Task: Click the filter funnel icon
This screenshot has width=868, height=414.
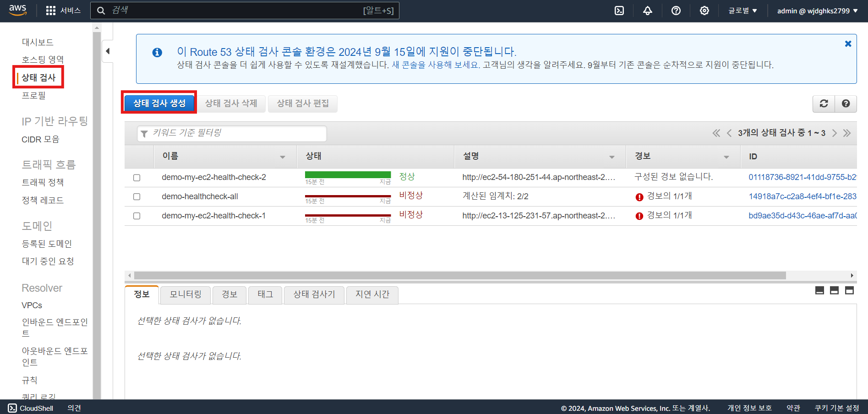Action: pyautogui.click(x=144, y=134)
